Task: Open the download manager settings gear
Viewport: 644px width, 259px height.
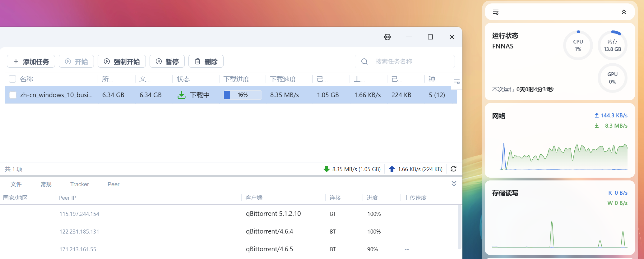Action: [x=387, y=37]
